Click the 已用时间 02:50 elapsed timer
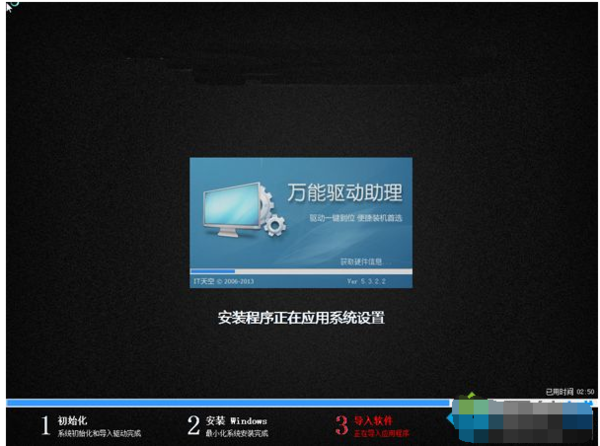 tap(570, 392)
